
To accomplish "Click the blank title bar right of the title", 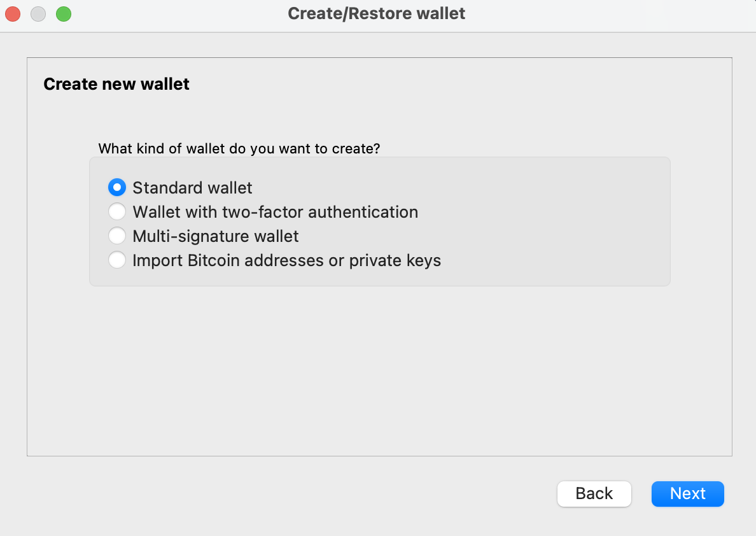I will (605, 13).
